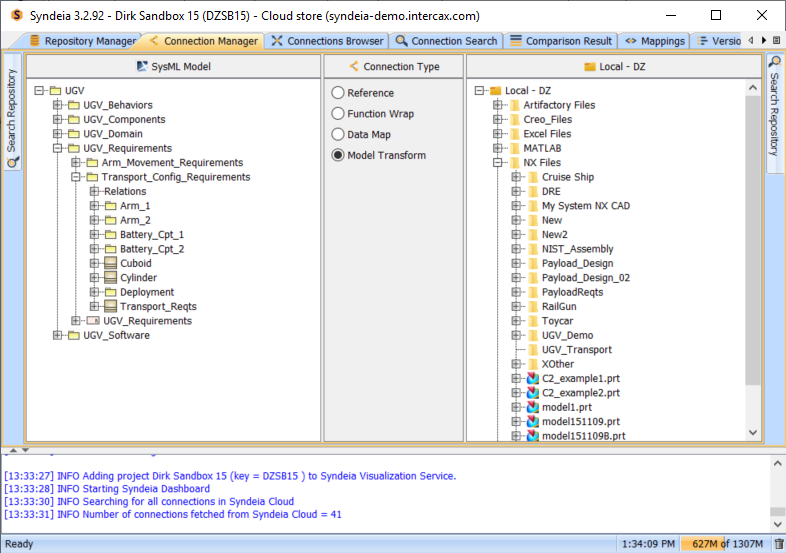Screen dimensions: 786x553
Task: Click UGV root folder icon
Action: (55, 91)
